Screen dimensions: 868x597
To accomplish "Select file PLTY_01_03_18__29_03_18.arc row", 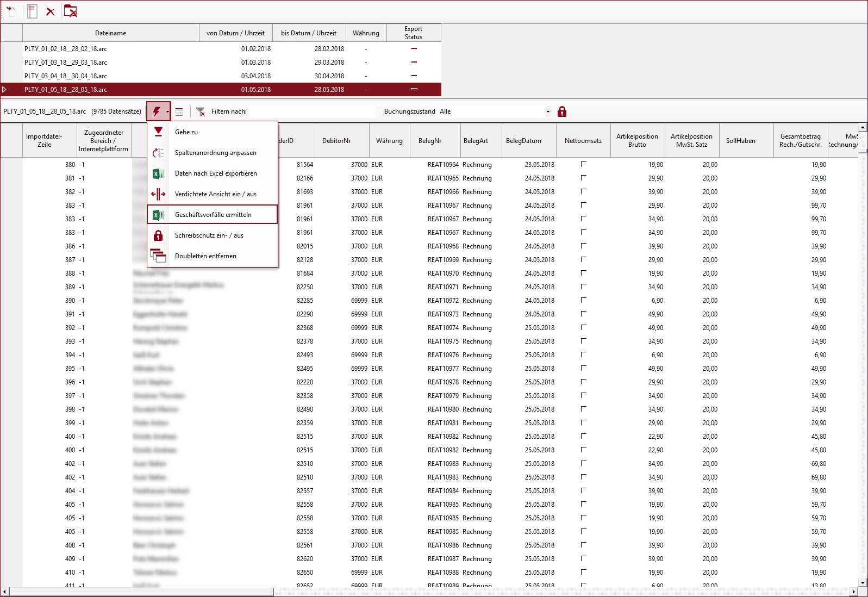I will pyautogui.click(x=66, y=63).
